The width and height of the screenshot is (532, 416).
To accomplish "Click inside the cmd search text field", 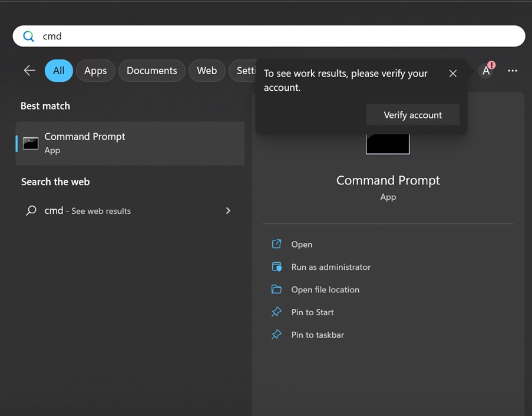I will click(265, 37).
